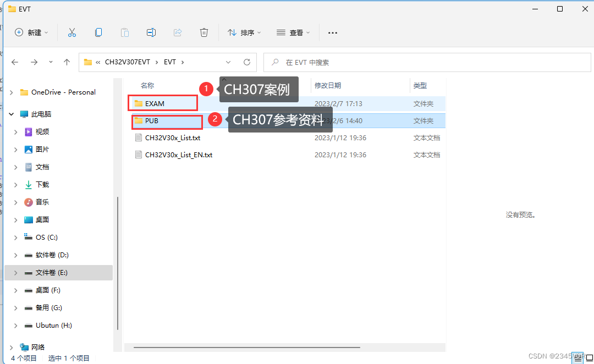Click the Copy icon in toolbar
Viewport: 594px width, 364px height.
98,32
